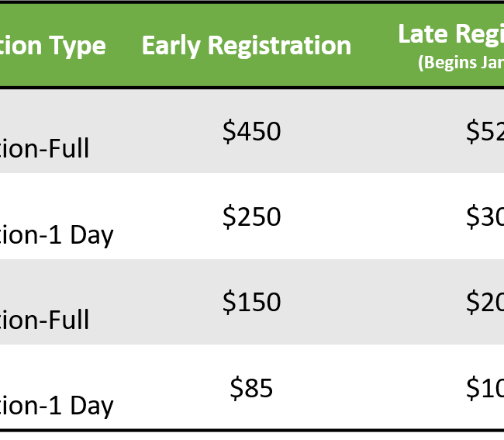Click the late price in the $450 row

click(x=485, y=132)
